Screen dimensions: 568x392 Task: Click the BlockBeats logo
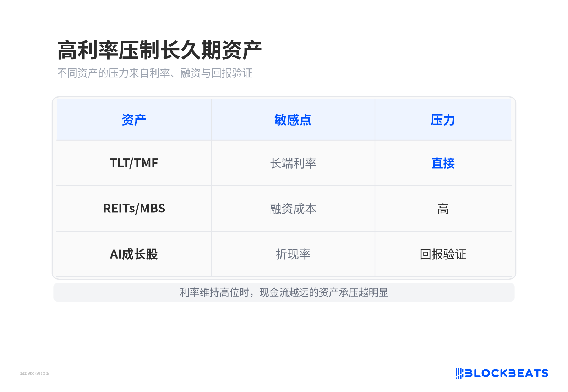[502, 373]
